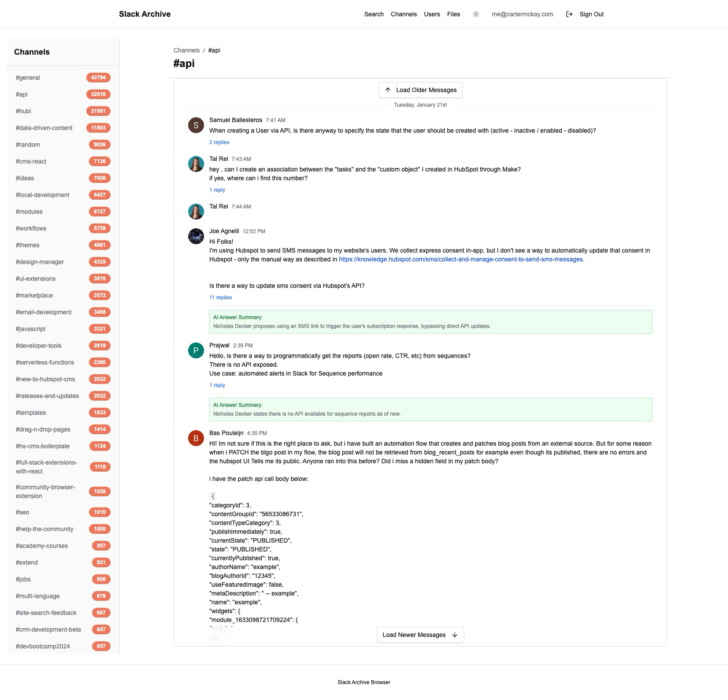
Task: Click the Channels breadcrumb link
Action: [x=186, y=50]
